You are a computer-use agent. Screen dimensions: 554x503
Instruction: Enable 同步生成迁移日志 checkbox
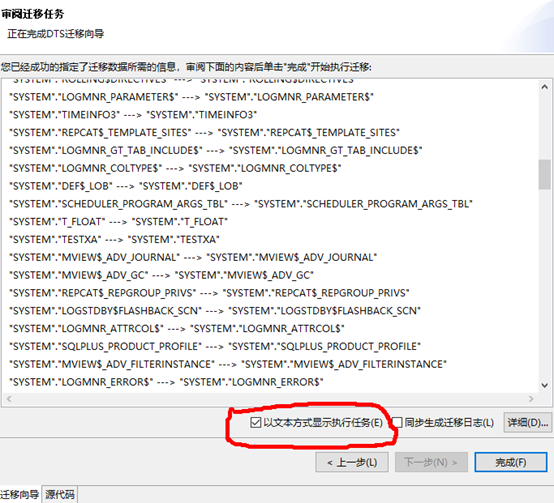click(397, 422)
